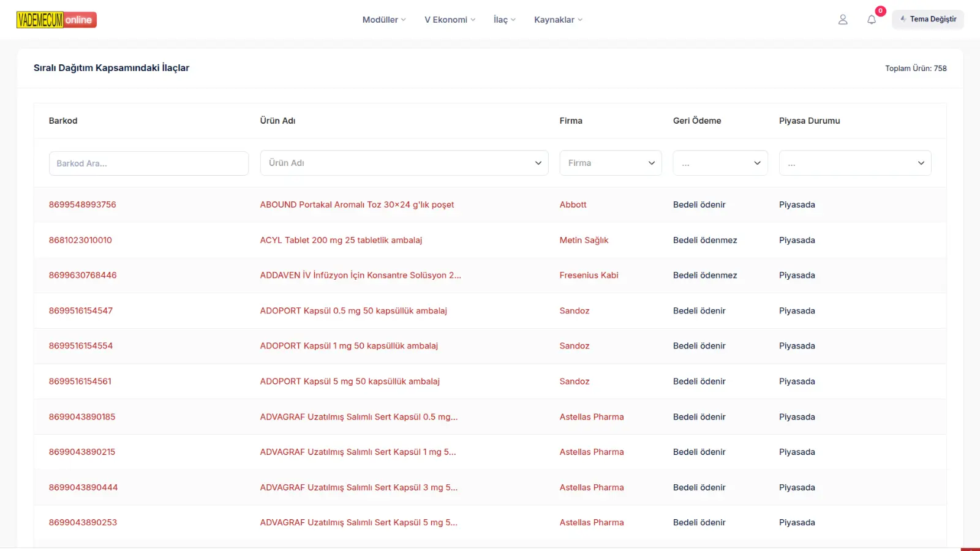980x551 pixels.
Task: Click 'Bedeli ödenmez' in the ADDAVEN row
Action: (x=705, y=275)
